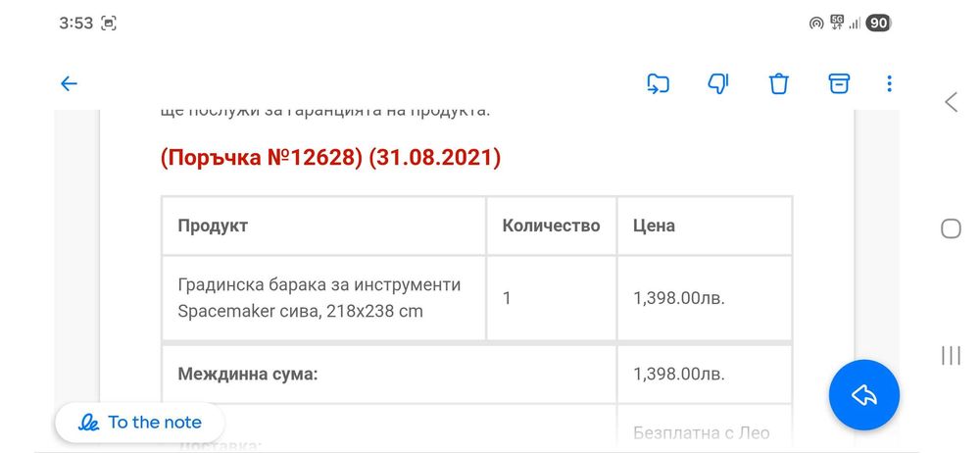980x453 pixels.
Task: Select the Spacemaker product description text
Action: [318, 298]
